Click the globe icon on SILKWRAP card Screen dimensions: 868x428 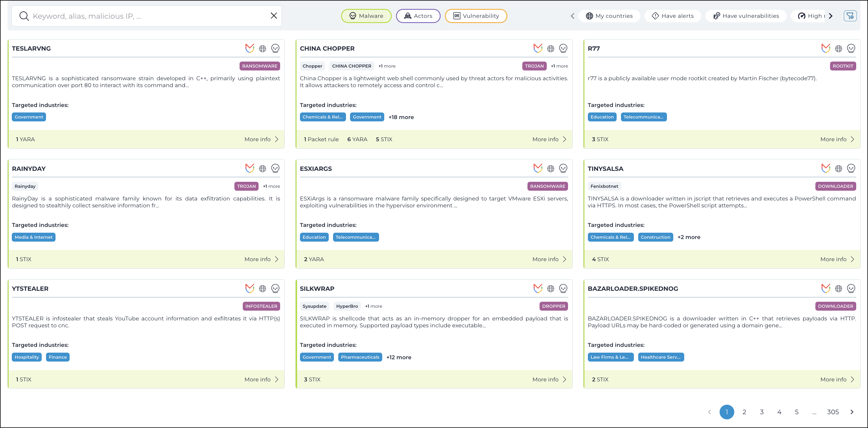coord(550,288)
